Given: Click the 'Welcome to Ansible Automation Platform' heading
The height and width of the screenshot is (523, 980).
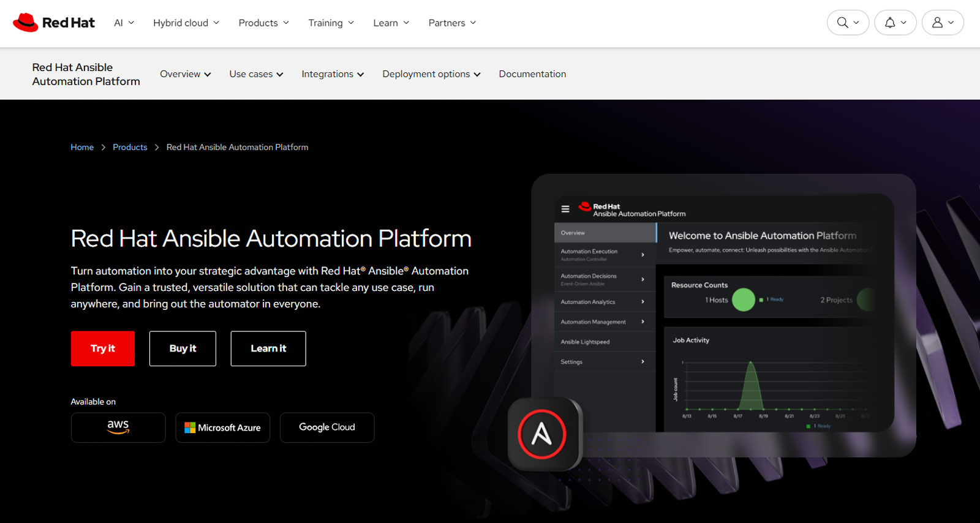Looking at the screenshot, I should pyautogui.click(x=763, y=235).
